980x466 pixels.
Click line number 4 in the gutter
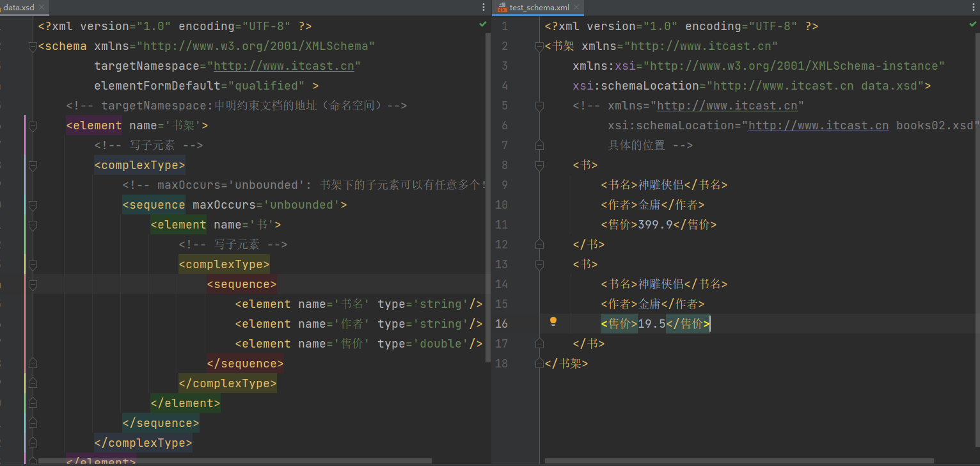(505, 86)
